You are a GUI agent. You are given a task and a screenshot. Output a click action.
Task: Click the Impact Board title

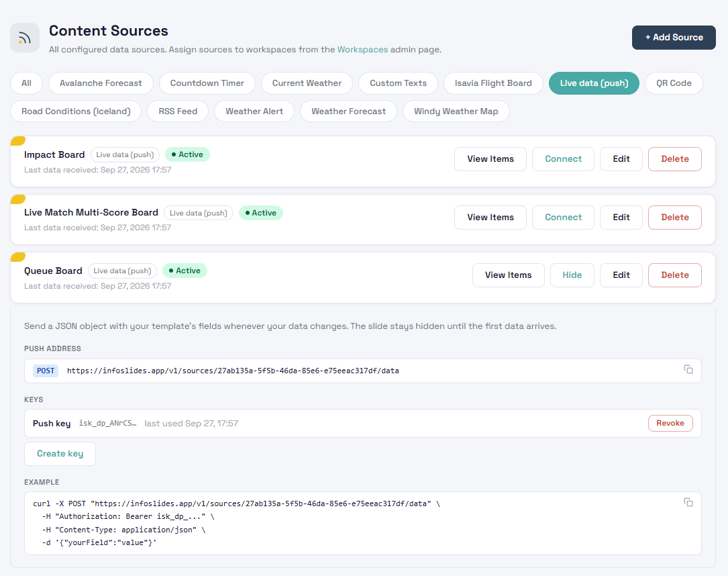tap(54, 154)
